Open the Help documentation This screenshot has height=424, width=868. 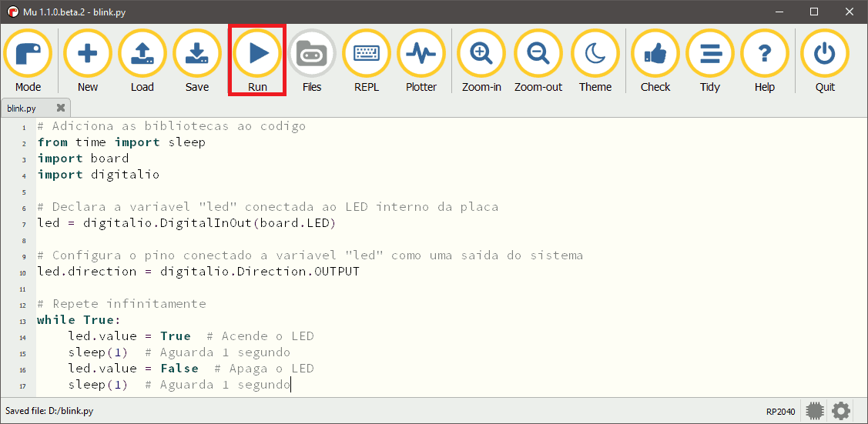click(x=765, y=61)
